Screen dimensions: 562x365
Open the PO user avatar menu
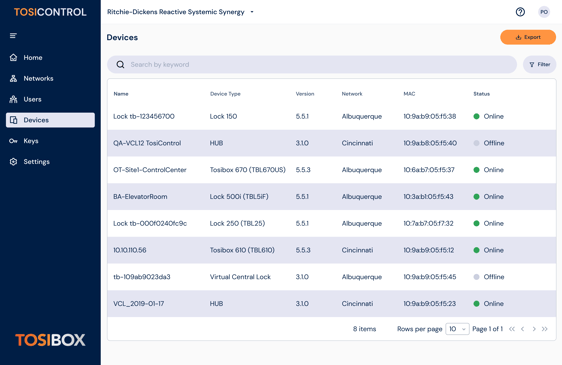tap(544, 12)
